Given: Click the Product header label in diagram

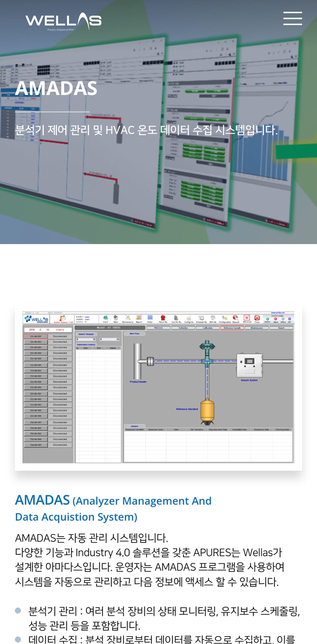Looking at the screenshot, I should click(138, 382).
